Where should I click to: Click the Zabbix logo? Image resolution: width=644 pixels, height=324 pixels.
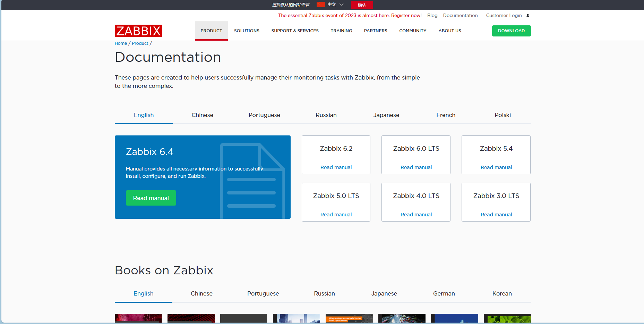[x=138, y=31]
